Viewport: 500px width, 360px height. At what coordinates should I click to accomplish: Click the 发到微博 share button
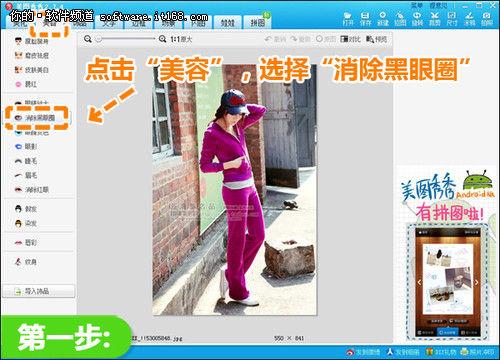[364, 352]
